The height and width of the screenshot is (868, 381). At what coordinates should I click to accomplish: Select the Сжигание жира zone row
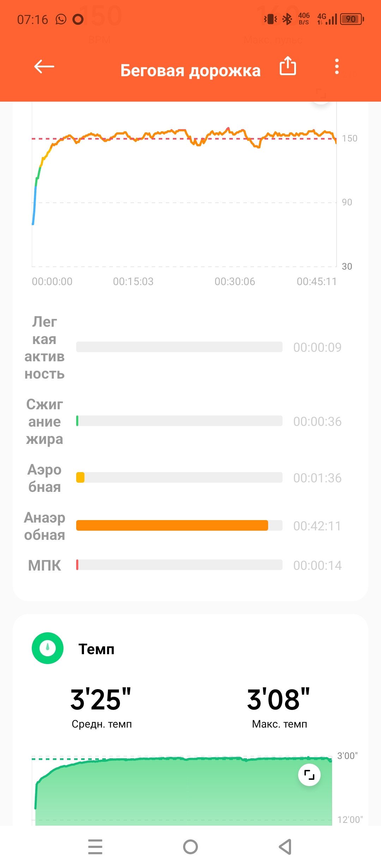(x=183, y=421)
